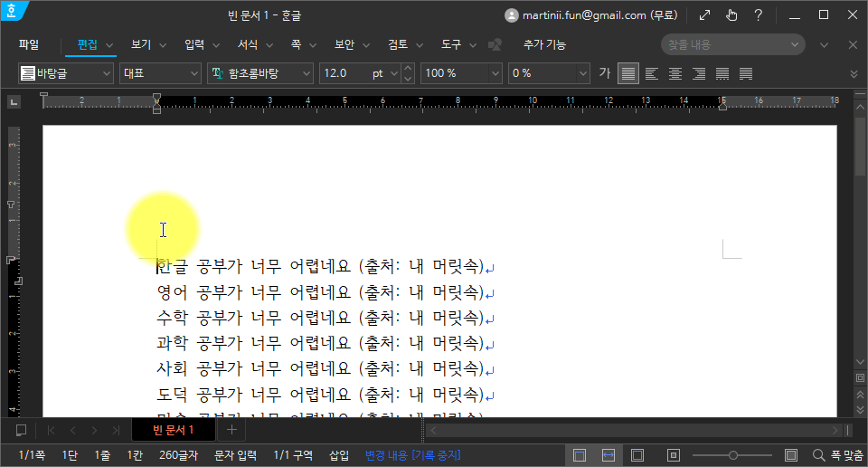
Task: Align paragraph left
Action: point(652,73)
